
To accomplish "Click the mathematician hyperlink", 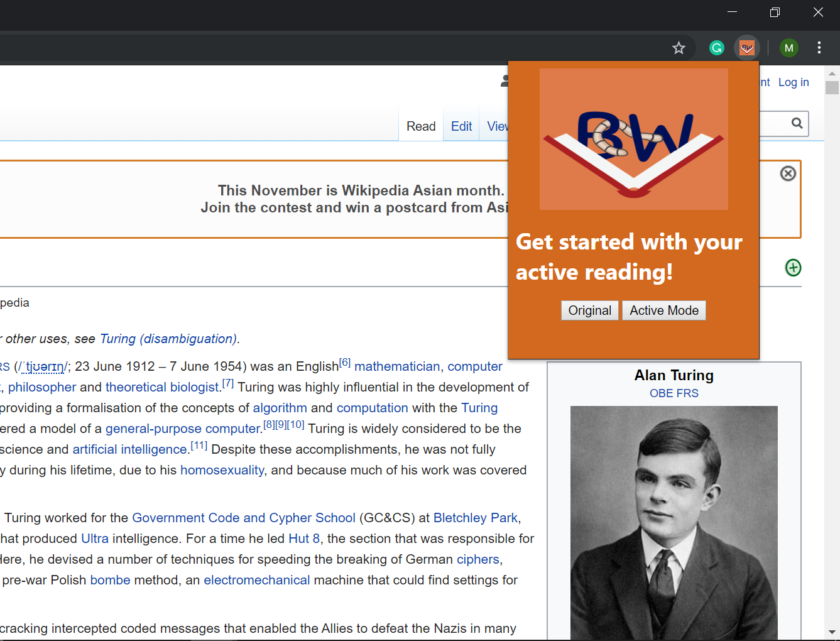I will [396, 366].
